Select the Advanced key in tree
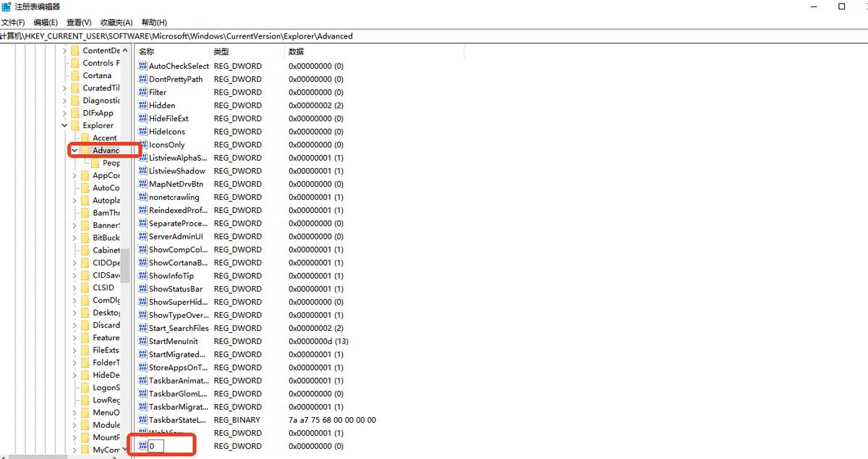The image size is (868, 459). pyautogui.click(x=106, y=150)
